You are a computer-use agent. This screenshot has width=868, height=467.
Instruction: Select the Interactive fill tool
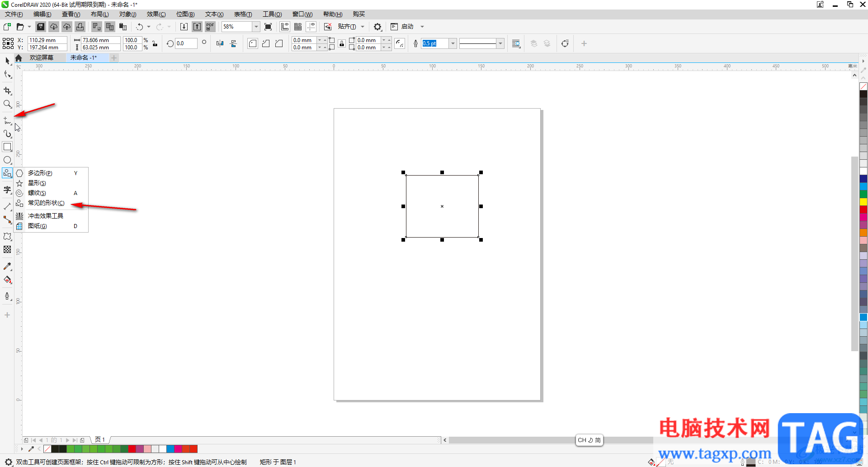7,280
